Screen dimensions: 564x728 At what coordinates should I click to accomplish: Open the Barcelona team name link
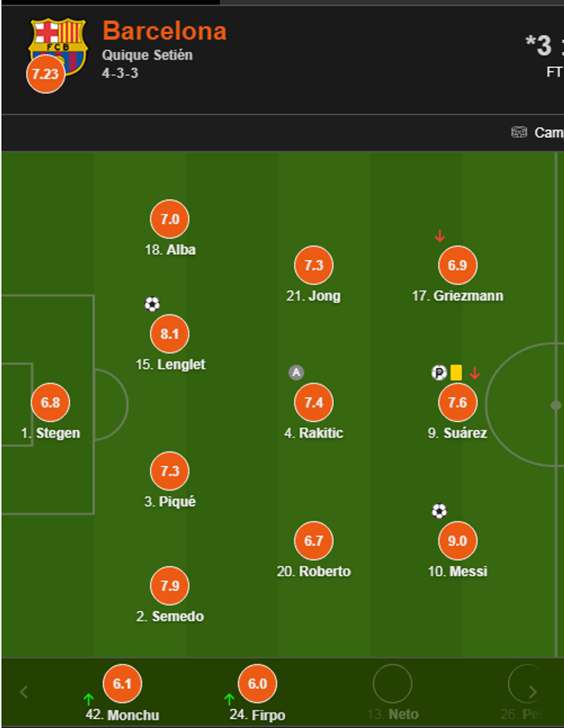coord(165,31)
